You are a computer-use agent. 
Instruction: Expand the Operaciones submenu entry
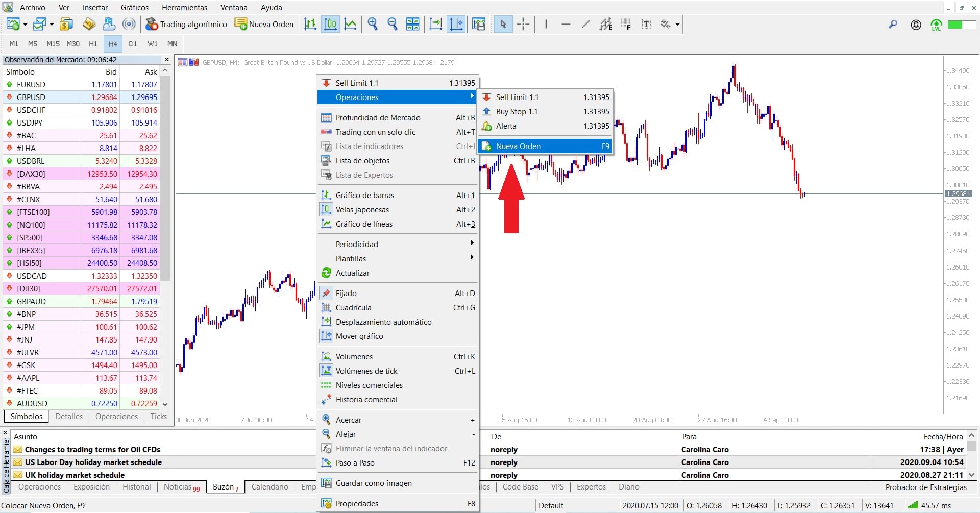click(x=397, y=97)
